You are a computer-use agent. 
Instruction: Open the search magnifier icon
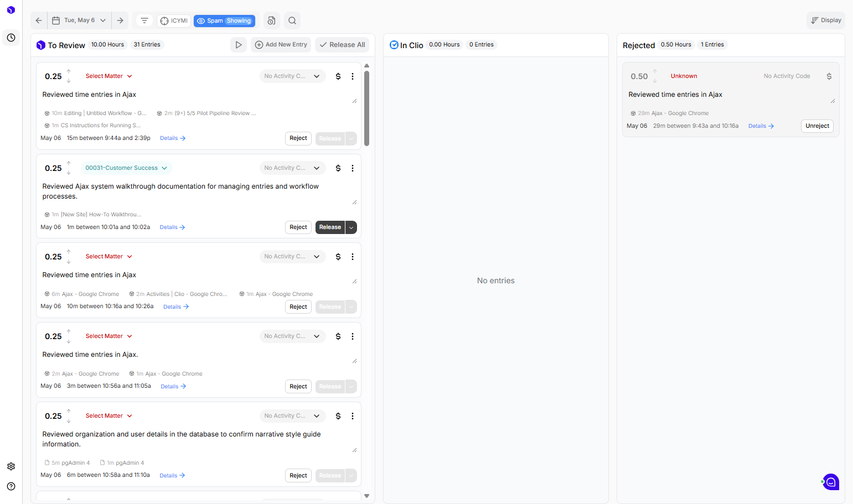292,20
